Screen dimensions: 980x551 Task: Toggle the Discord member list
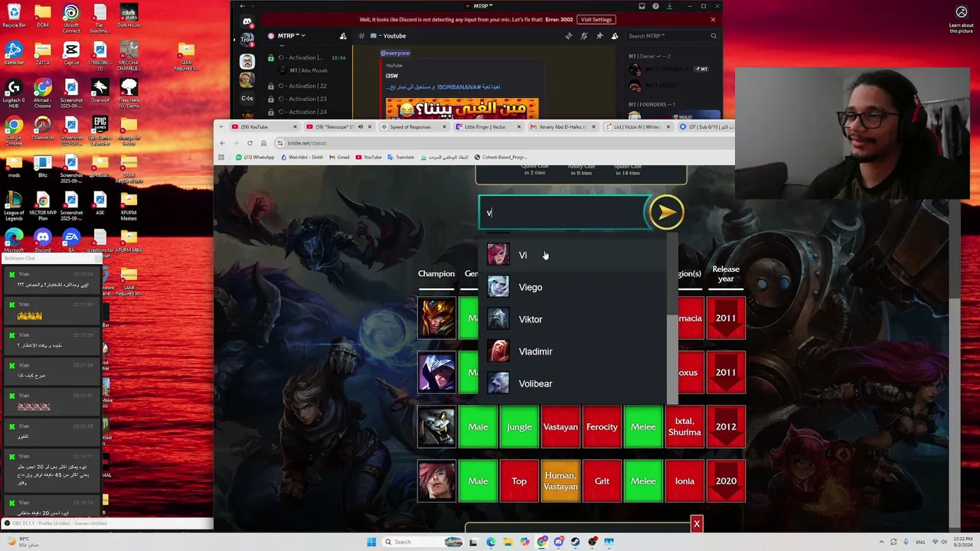(614, 36)
